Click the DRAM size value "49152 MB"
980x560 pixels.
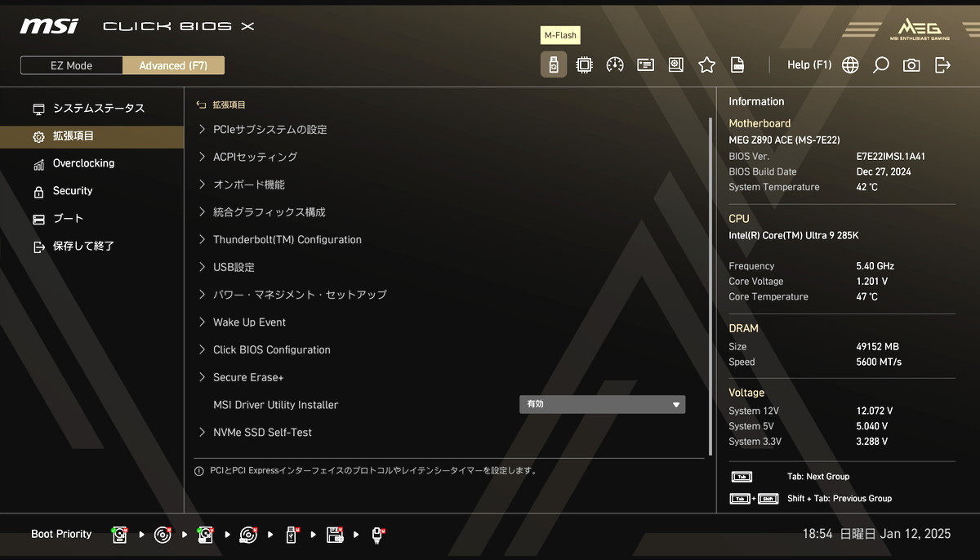877,347
